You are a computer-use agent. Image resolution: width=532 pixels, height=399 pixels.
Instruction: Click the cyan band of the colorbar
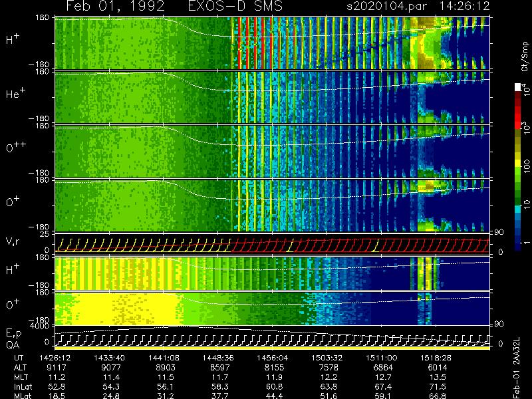pyautogui.click(x=518, y=209)
